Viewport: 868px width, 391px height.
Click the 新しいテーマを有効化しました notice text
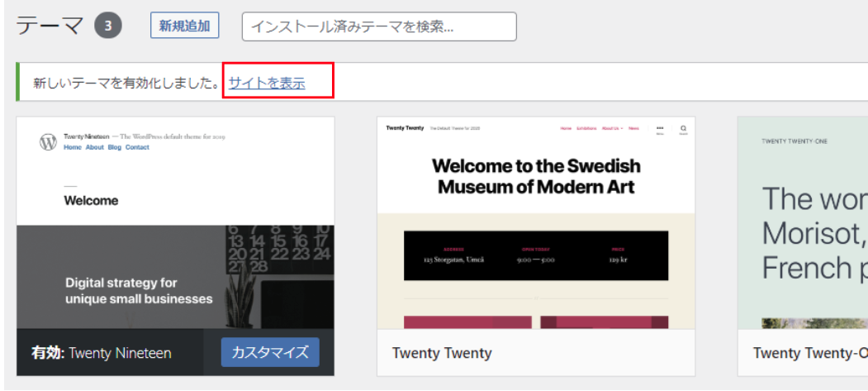(126, 83)
